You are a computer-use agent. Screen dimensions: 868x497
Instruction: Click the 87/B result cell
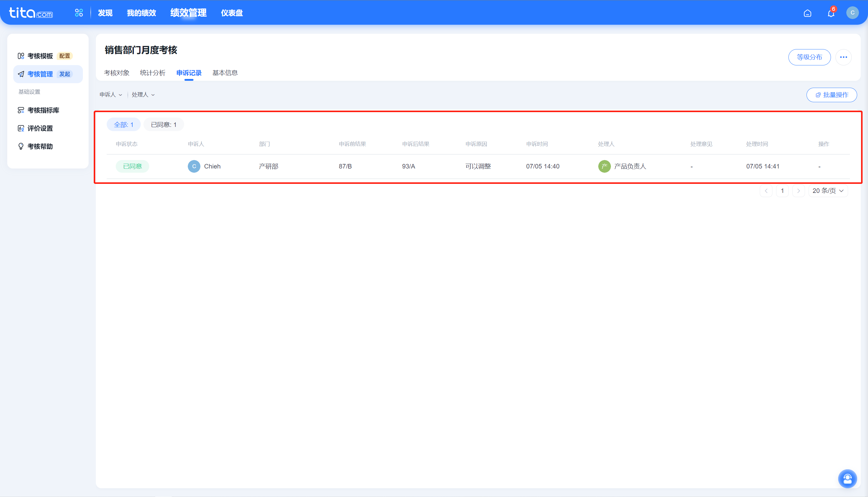[x=345, y=166]
